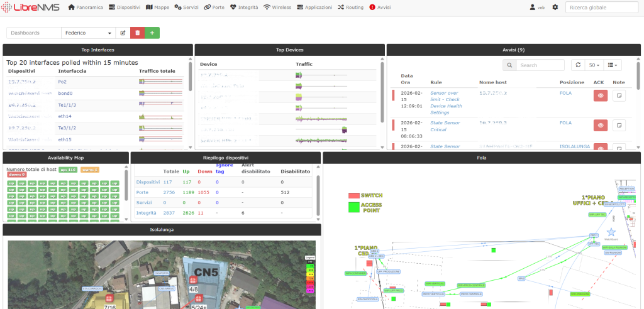Acknowledge the Sensor over limit alert
644x309 pixels.
pos(601,95)
